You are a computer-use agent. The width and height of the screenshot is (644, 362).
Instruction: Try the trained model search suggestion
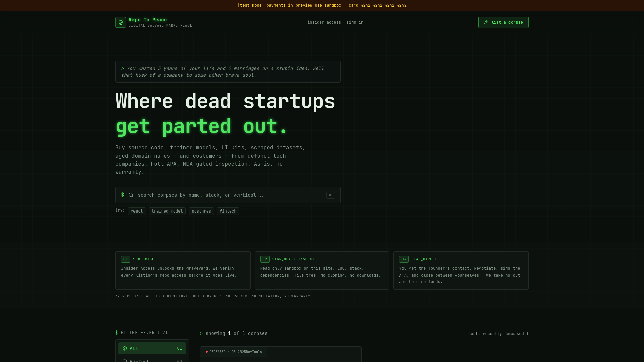tap(167, 211)
